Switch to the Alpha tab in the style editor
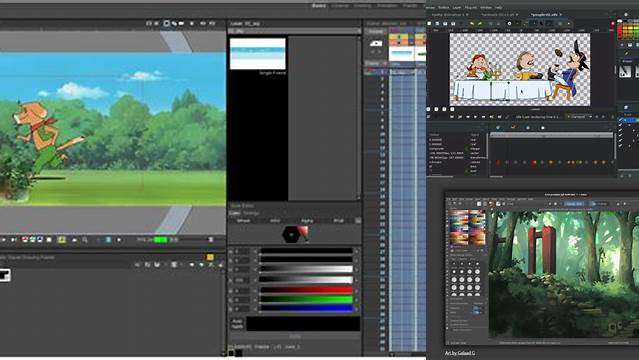Viewport: 639px width, 360px height. 307,221
